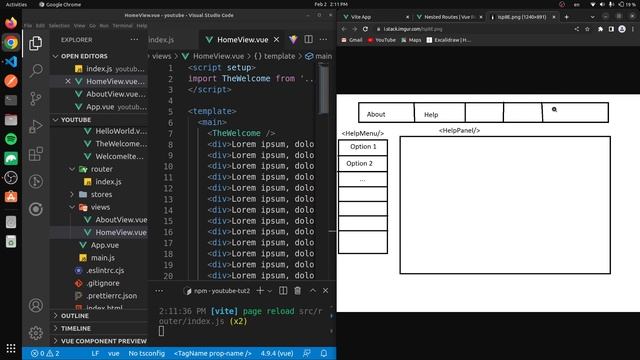Open the Terminal menu in VS Code

click(x=122, y=25)
